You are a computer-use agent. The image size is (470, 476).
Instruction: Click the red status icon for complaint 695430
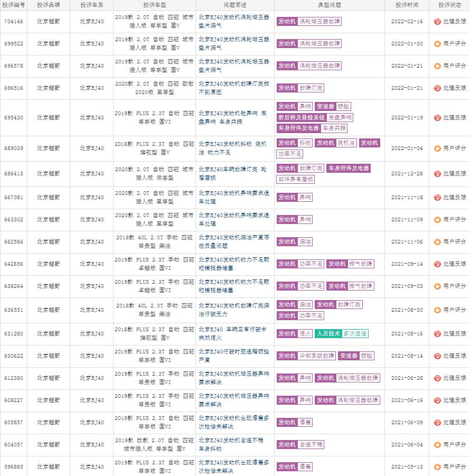437,118
